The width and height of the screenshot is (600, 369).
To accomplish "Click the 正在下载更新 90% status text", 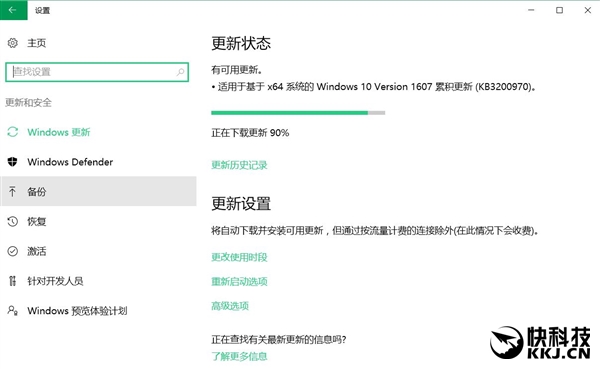I will coord(250,133).
